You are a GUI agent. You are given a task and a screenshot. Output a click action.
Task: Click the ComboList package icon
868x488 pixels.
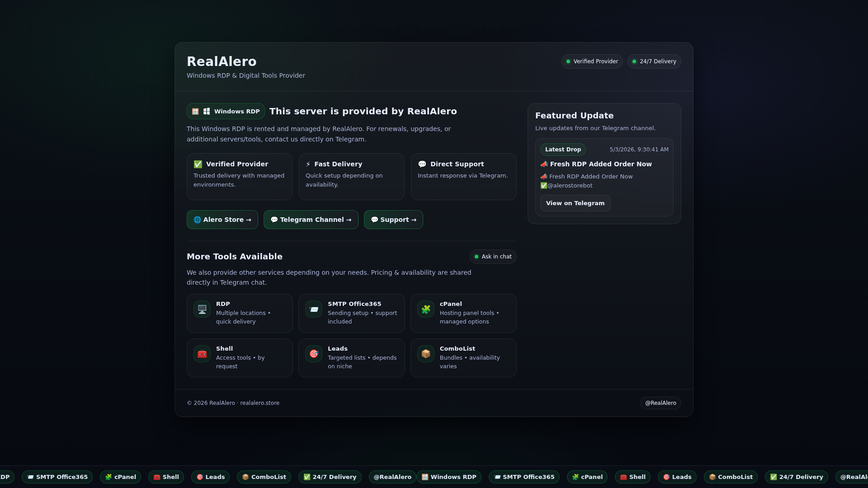(426, 354)
